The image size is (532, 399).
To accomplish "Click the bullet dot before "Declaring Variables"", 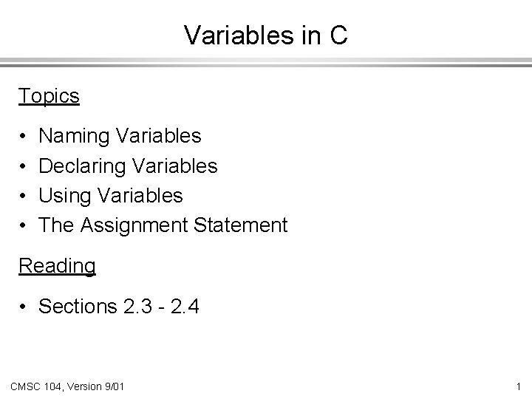I will (x=24, y=166).
